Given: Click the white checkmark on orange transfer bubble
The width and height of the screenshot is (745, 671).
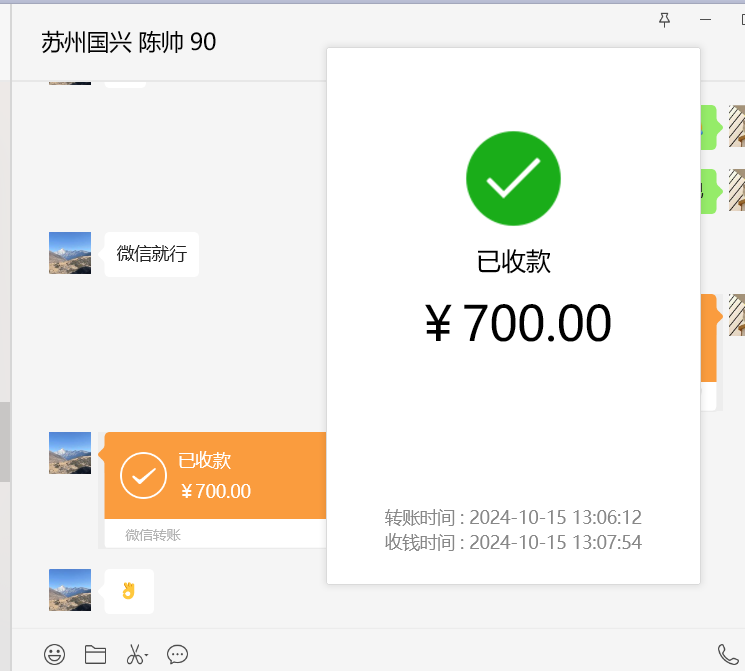Looking at the screenshot, I should (143, 476).
